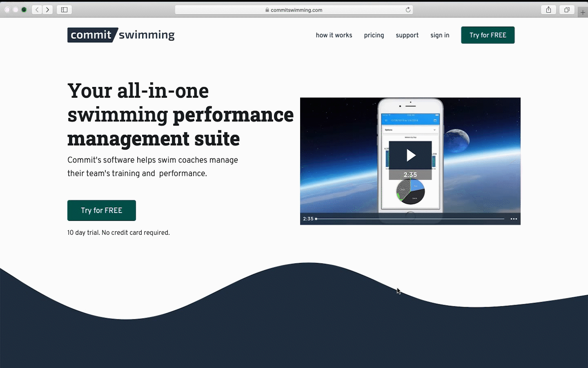Click the hero Try for FREE button

pos(102,210)
